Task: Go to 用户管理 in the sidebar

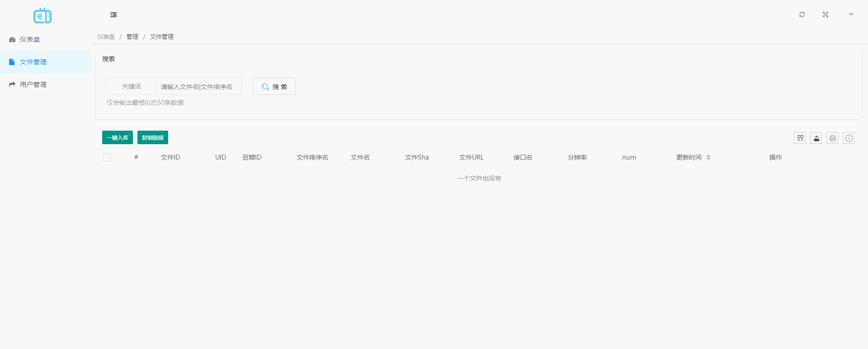Action: (x=33, y=85)
